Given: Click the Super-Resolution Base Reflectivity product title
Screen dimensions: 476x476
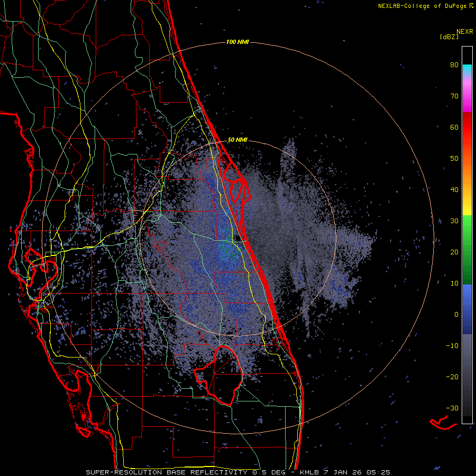Looking at the screenshot, I should pyautogui.click(x=167, y=472).
